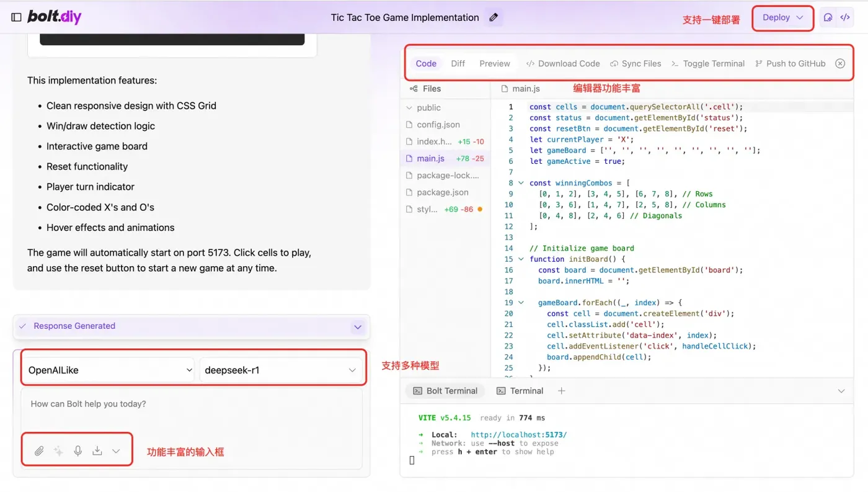Fold the winningCombos array at line 8
This screenshot has width=868, height=492.
coord(521,183)
